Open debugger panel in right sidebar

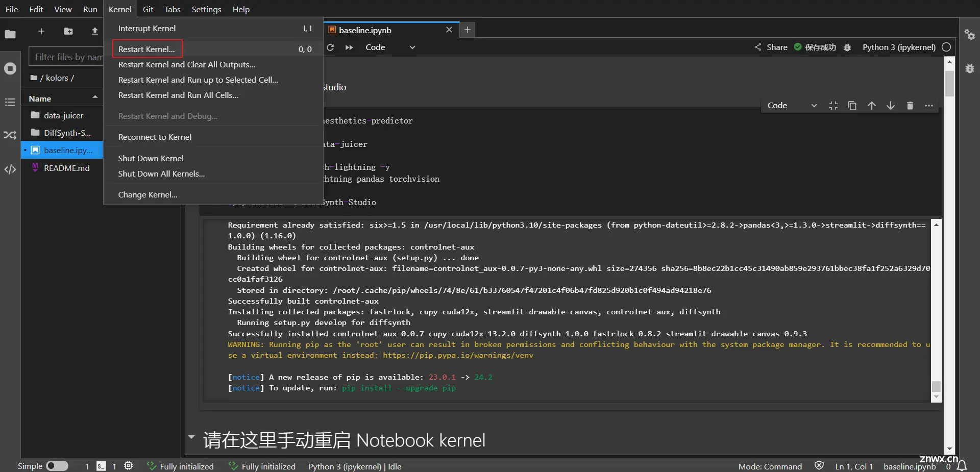970,68
